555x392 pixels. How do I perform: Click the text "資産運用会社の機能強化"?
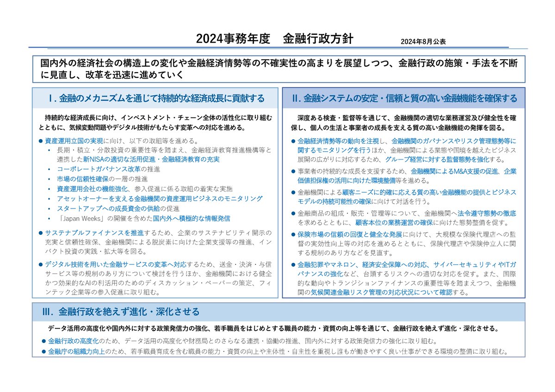(93, 189)
